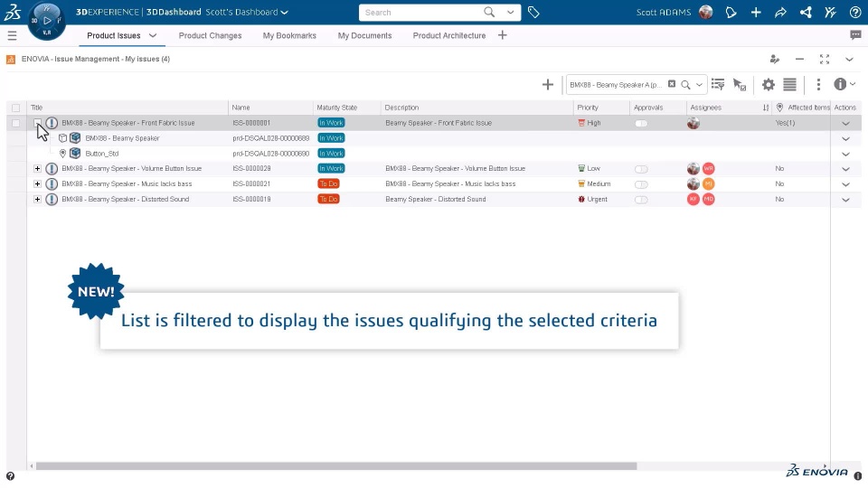Click the BMX88 filter input field
This screenshot has width=868, height=488.
(616, 85)
